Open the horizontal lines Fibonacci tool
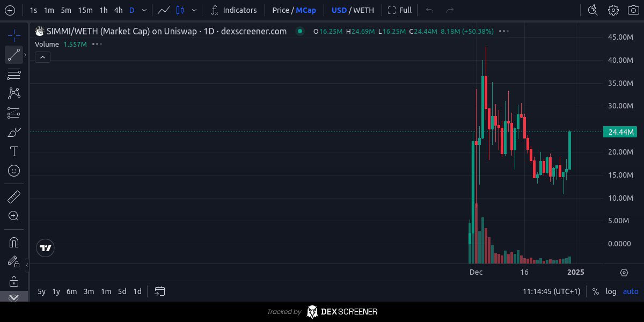The width and height of the screenshot is (644, 322). pyautogui.click(x=14, y=74)
